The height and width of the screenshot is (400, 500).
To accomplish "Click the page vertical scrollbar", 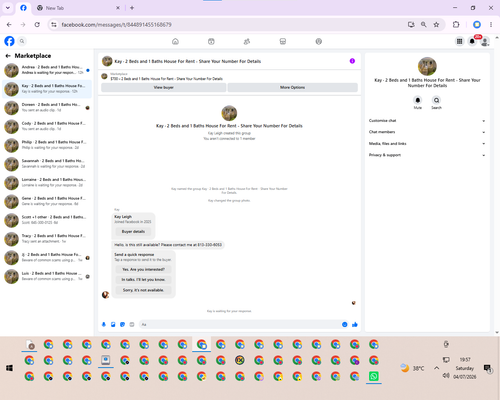I will [497, 185].
